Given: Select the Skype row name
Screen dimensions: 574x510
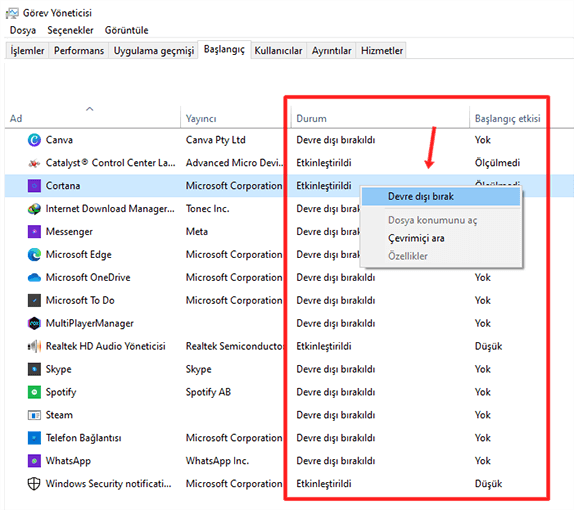Looking at the screenshot, I should click(x=58, y=369).
